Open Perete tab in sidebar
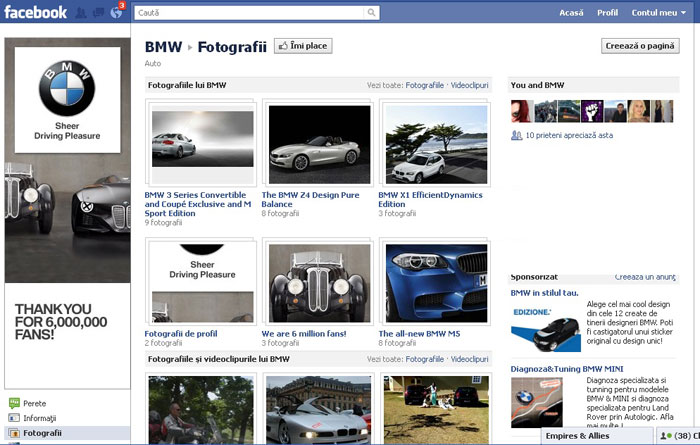The image size is (700, 445). (34, 403)
